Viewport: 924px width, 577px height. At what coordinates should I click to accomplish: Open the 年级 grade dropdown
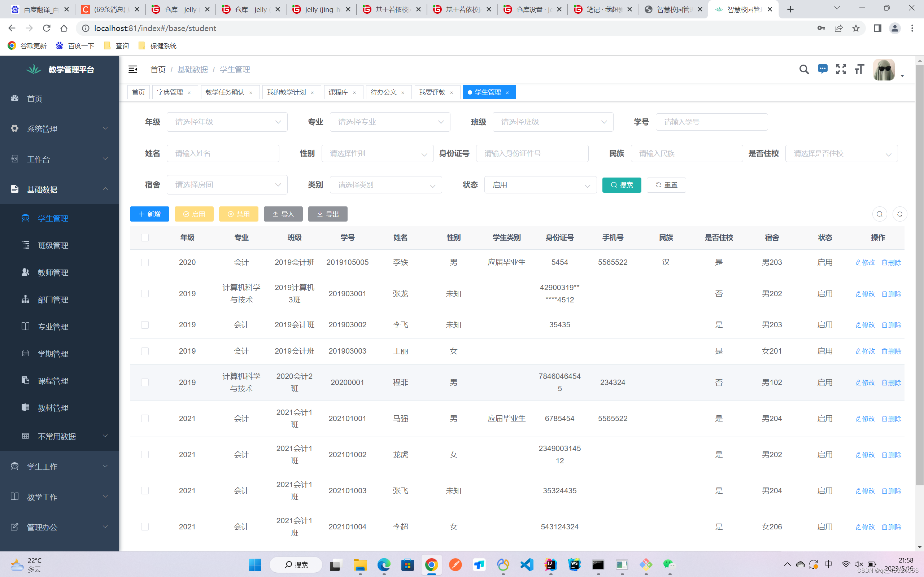click(x=227, y=122)
